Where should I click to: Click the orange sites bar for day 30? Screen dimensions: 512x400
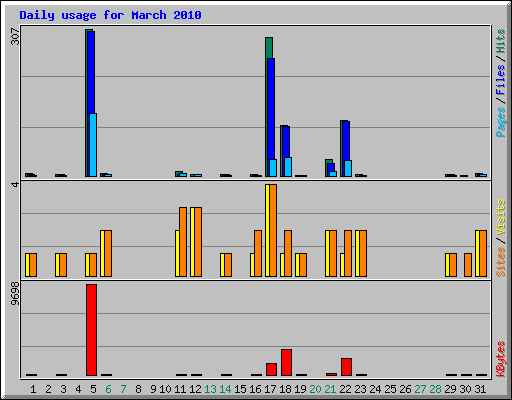coord(468,265)
